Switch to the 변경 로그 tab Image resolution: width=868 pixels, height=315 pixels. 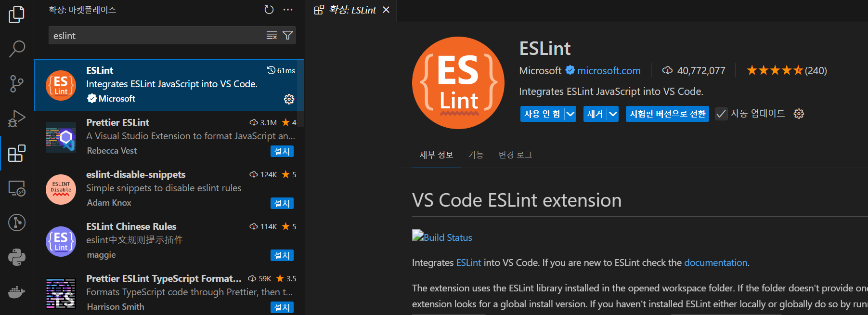515,155
